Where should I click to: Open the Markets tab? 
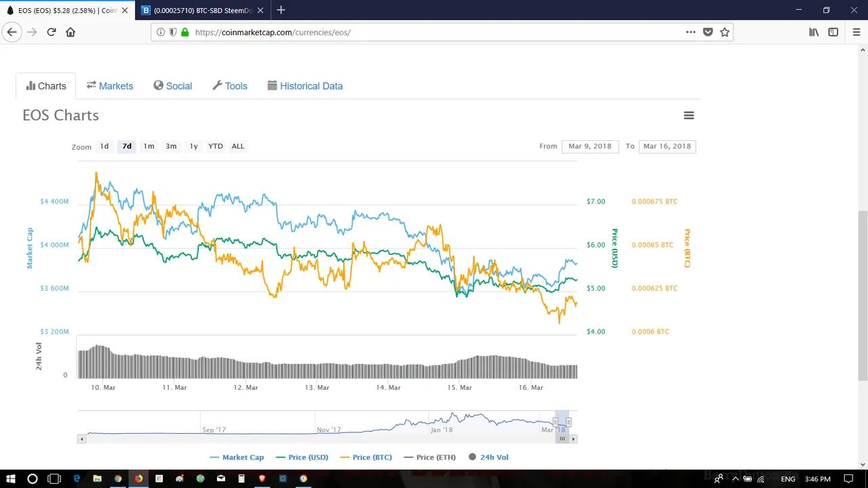click(110, 86)
